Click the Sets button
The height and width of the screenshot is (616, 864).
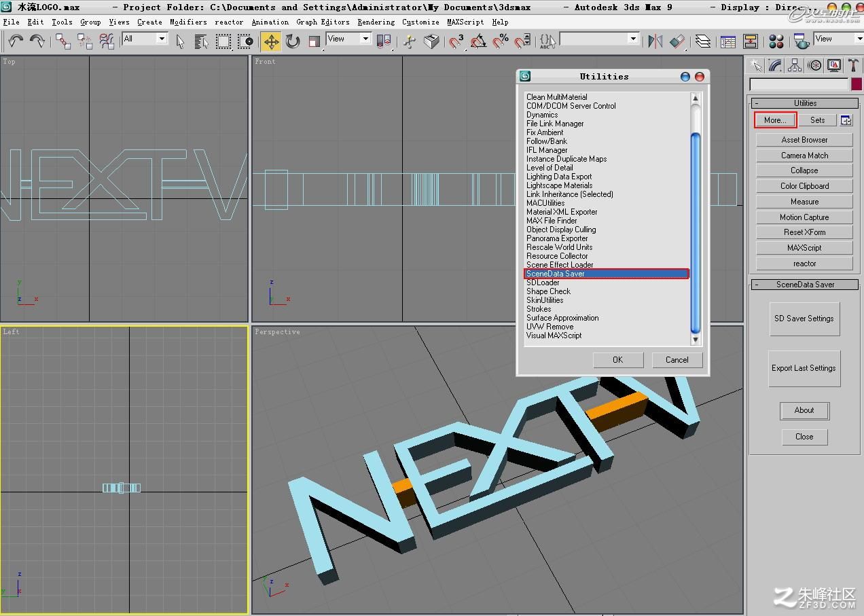tap(818, 120)
